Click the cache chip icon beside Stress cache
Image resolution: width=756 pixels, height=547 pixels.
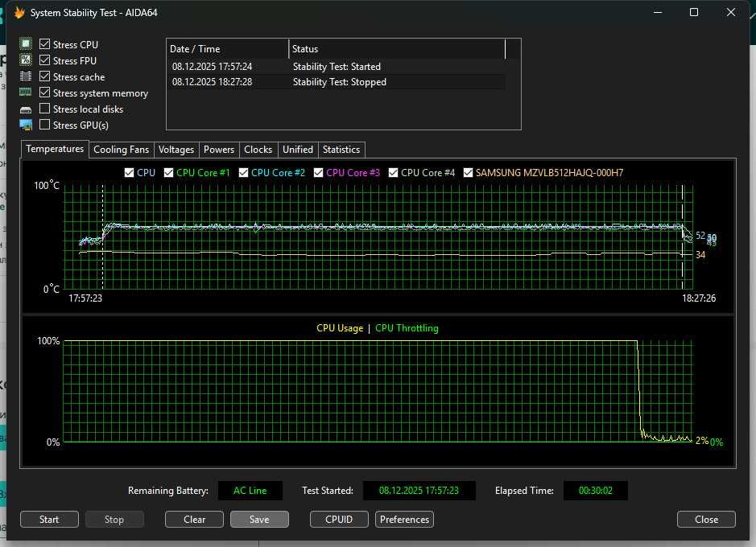[x=26, y=76]
